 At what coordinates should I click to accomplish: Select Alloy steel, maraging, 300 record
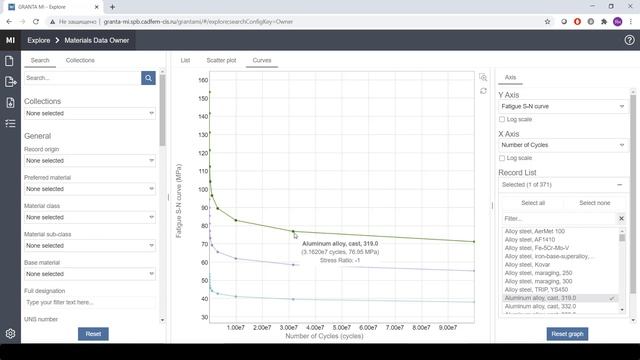[538, 281]
